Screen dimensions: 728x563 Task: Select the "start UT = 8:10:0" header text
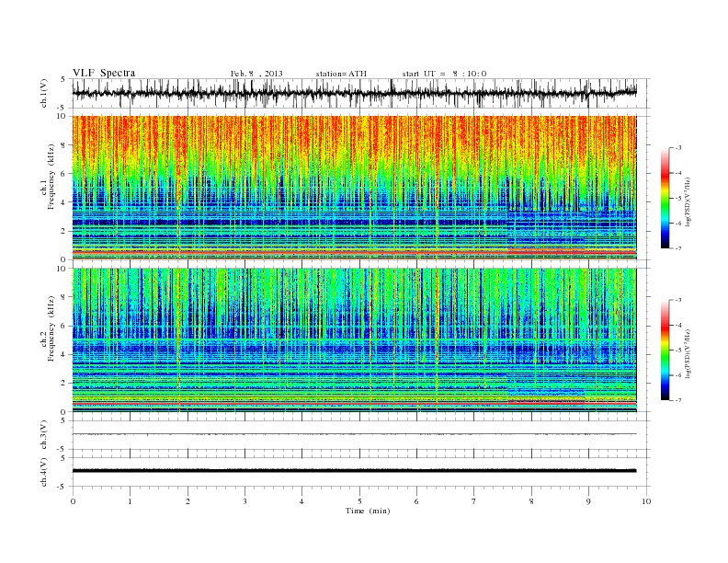point(444,74)
